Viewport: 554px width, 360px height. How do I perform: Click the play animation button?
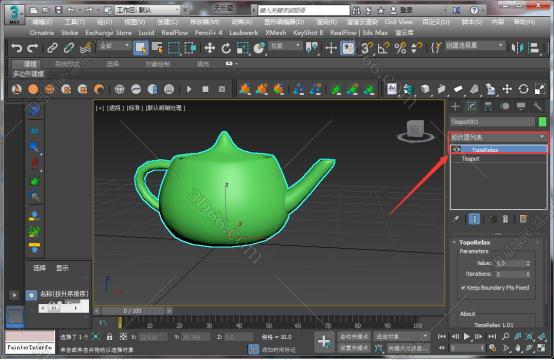[467, 336]
